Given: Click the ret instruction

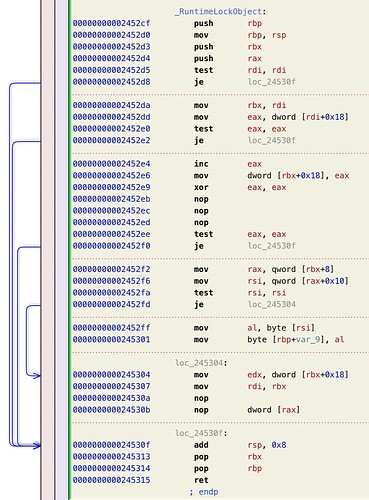Looking at the screenshot, I should point(201,480).
